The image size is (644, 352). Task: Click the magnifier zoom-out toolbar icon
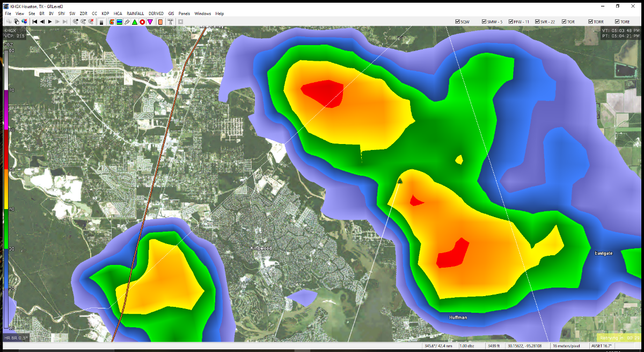(x=83, y=21)
